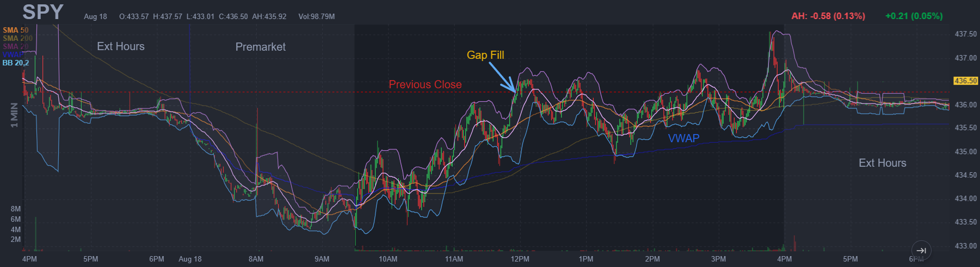Click the 9AM time axis label
This screenshot has width=980, height=267.
pos(322,259)
